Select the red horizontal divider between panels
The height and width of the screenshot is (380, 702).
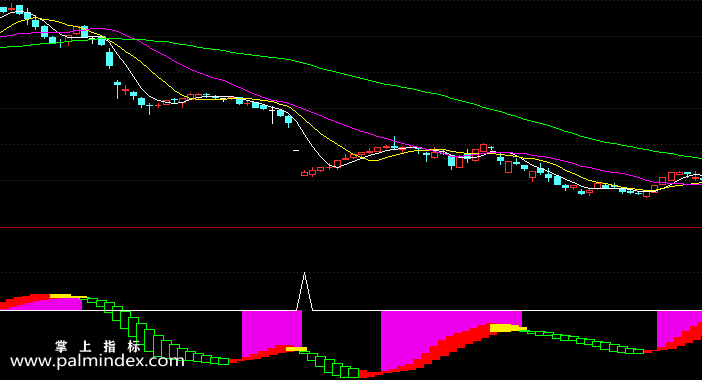[351, 228]
